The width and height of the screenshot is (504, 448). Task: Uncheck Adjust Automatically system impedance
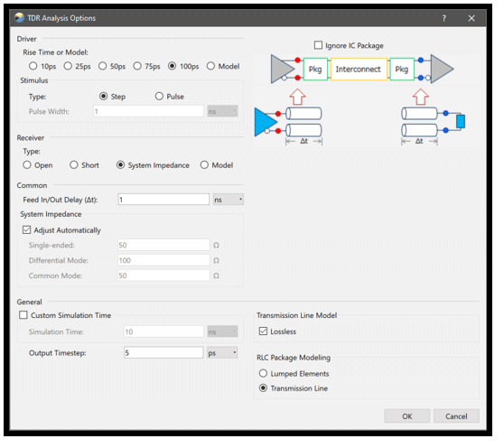point(27,230)
